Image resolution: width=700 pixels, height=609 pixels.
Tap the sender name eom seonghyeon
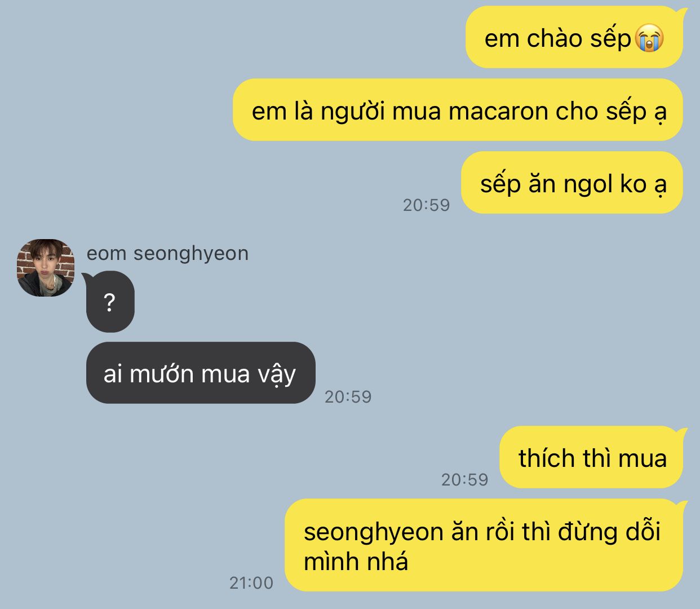(167, 254)
